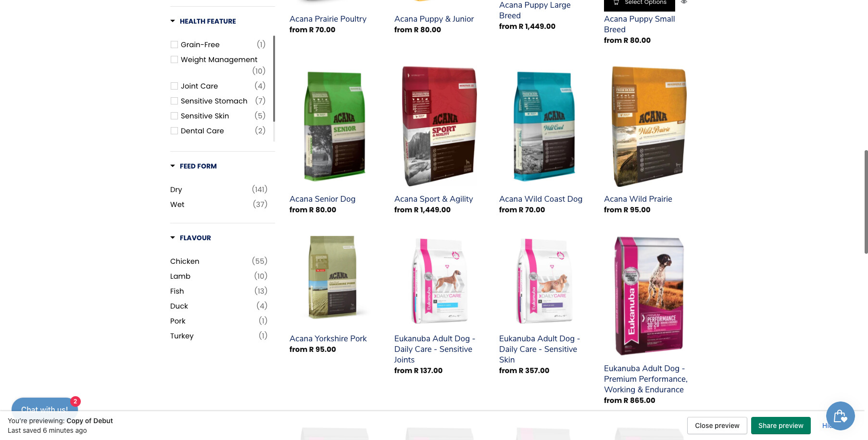Image resolution: width=868 pixels, height=440 pixels.
Task: Collapse the Flavour filter section
Action: 190,238
